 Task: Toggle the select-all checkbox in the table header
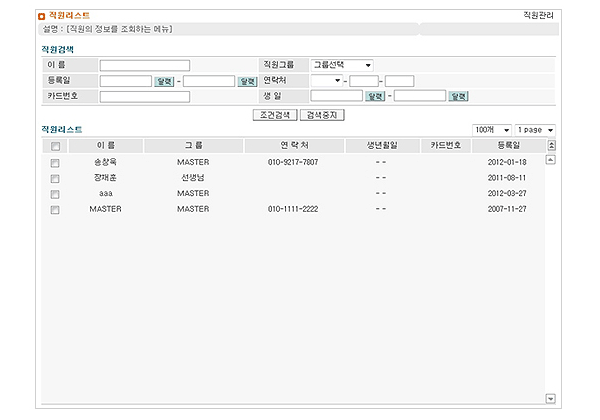point(55,146)
